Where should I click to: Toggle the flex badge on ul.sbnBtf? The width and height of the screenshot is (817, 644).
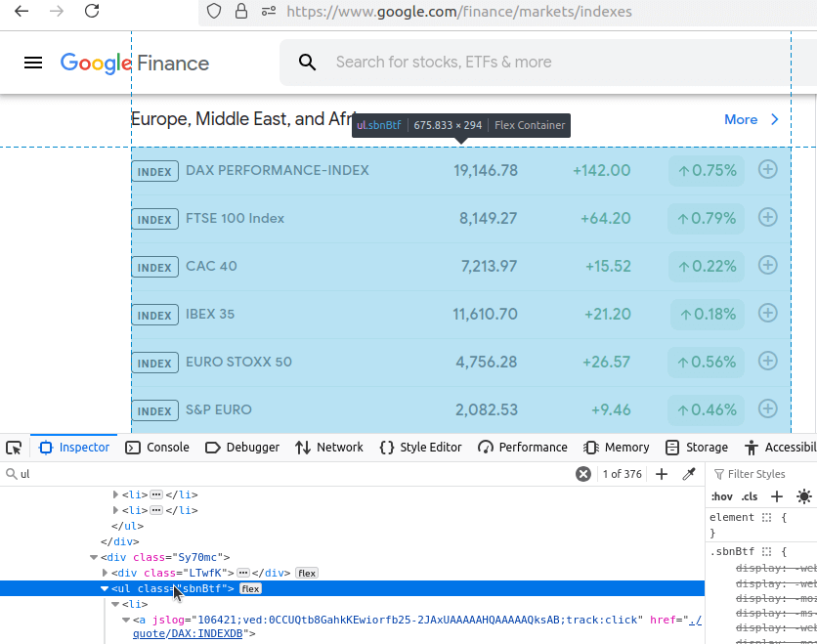pos(250,587)
